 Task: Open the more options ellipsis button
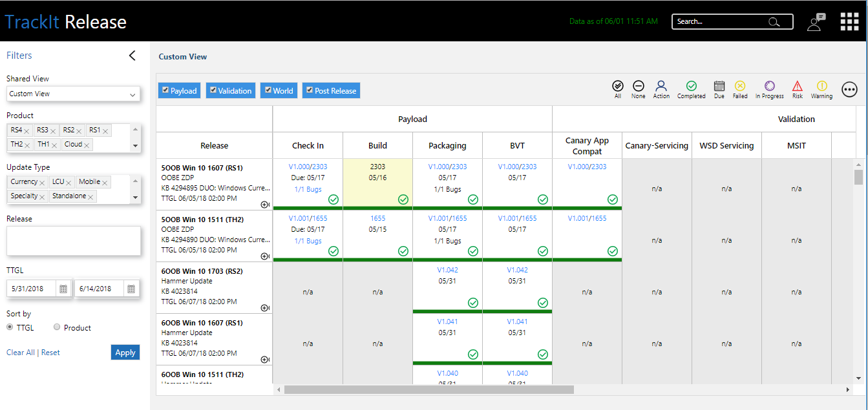point(849,90)
